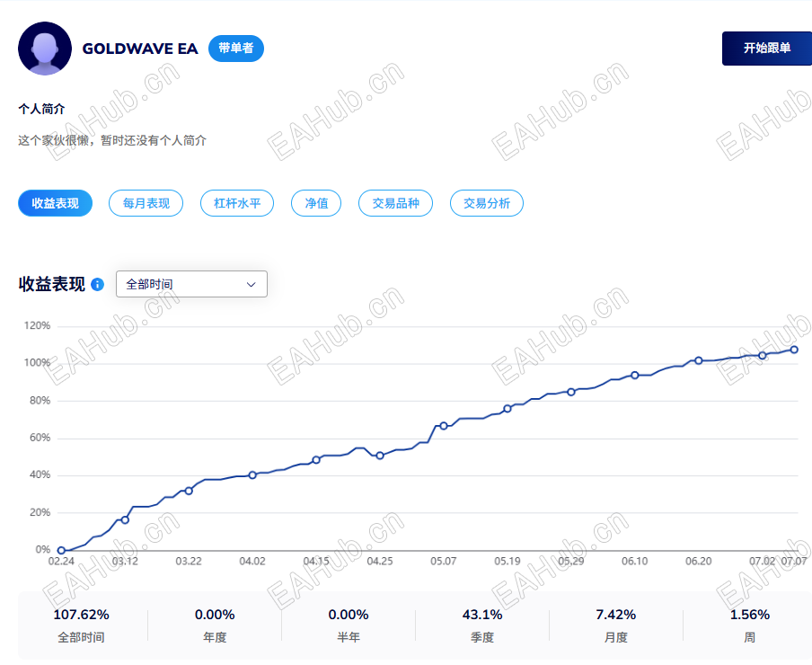Click the last chart point at 07.07
Viewport: 812px width, 665px height.
tap(794, 350)
